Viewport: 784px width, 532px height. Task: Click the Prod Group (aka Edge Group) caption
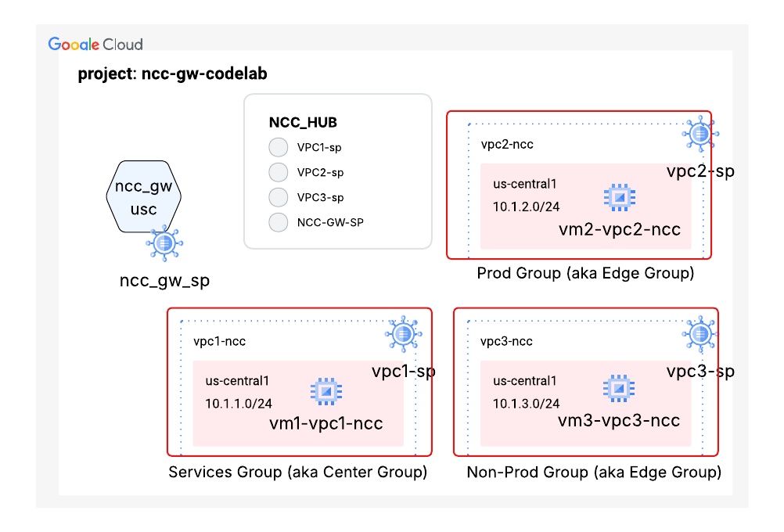click(x=585, y=274)
